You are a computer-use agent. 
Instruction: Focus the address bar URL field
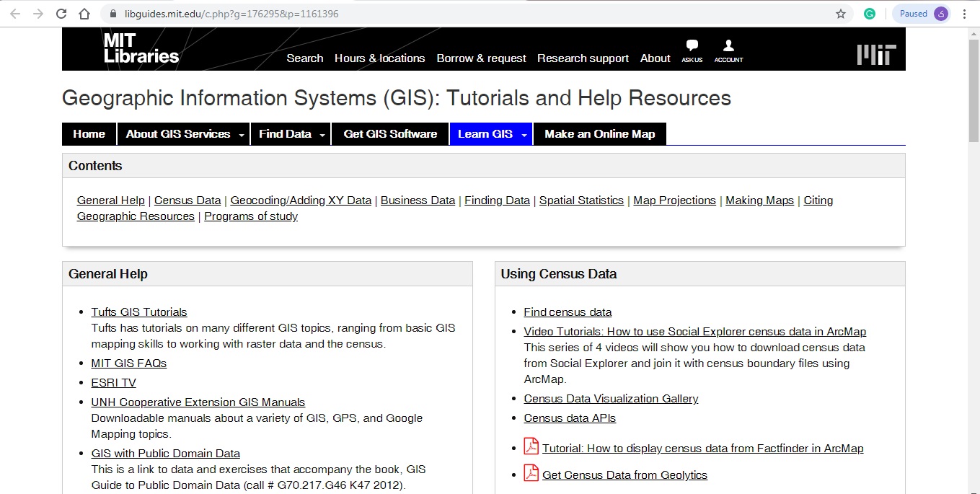(x=476, y=14)
